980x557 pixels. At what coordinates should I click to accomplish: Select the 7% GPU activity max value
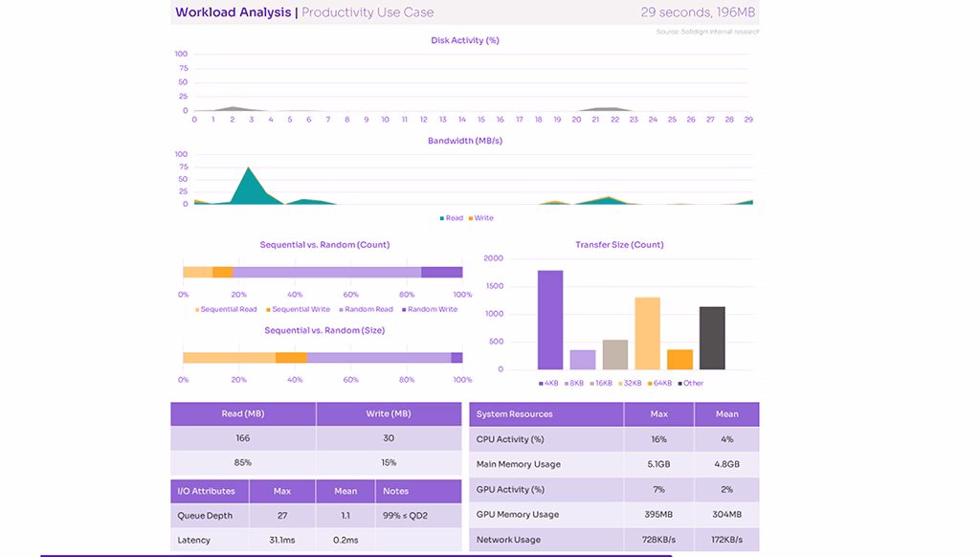click(658, 489)
